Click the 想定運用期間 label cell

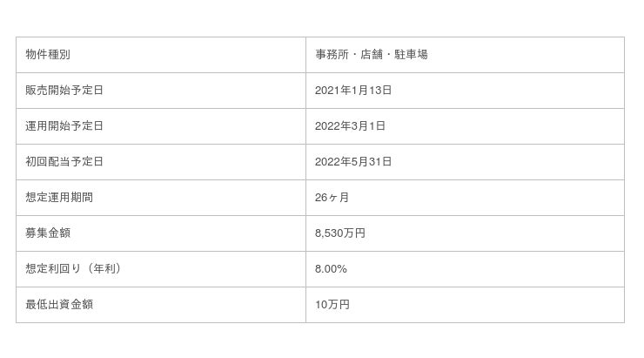[x=59, y=198]
